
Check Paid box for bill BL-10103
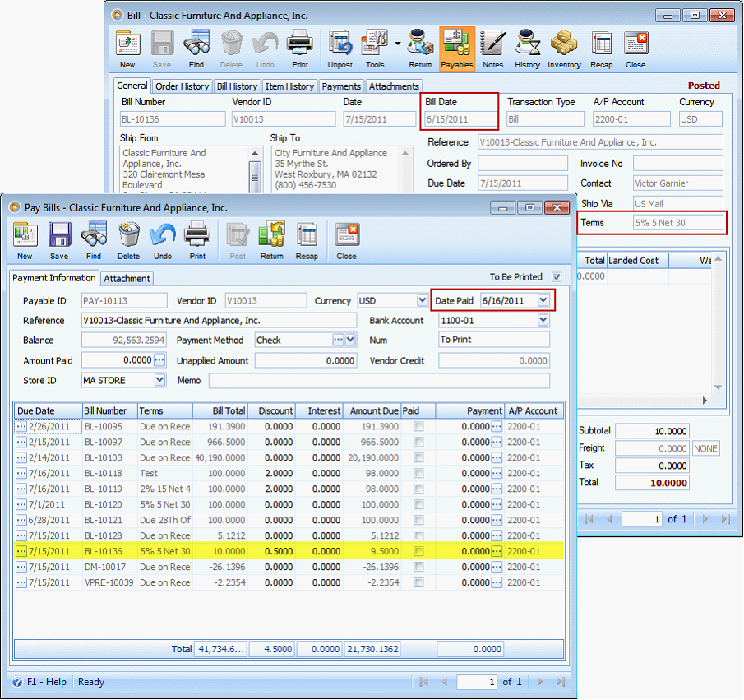coord(418,458)
